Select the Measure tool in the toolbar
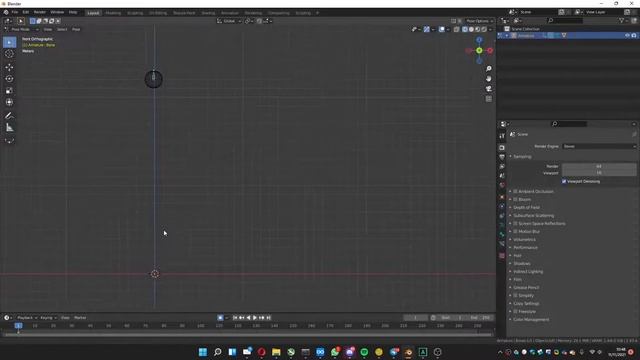 [9, 128]
